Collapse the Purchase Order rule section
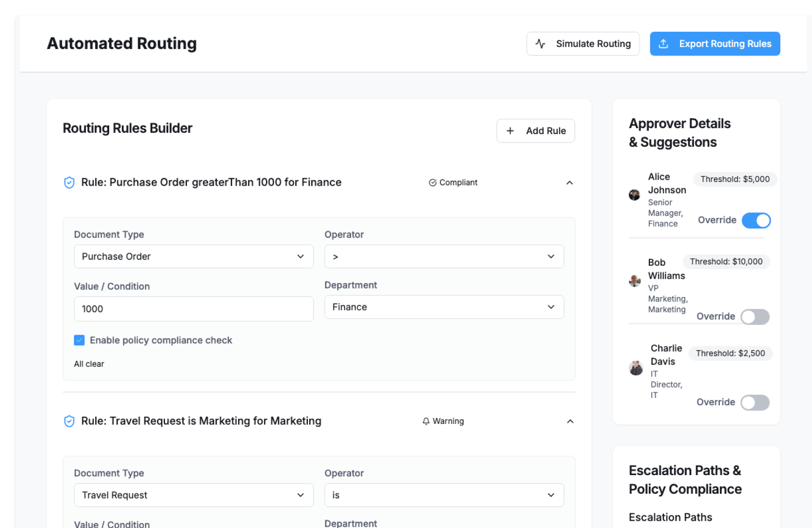 click(569, 183)
